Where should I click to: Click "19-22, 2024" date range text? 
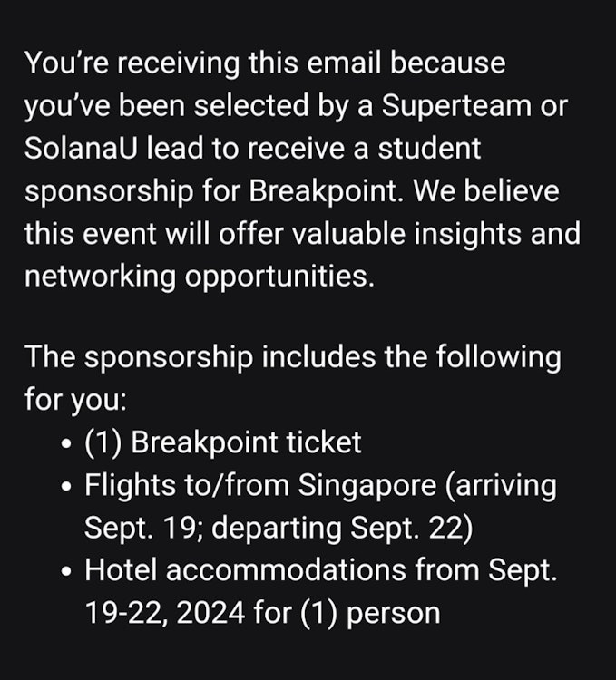click(x=165, y=613)
